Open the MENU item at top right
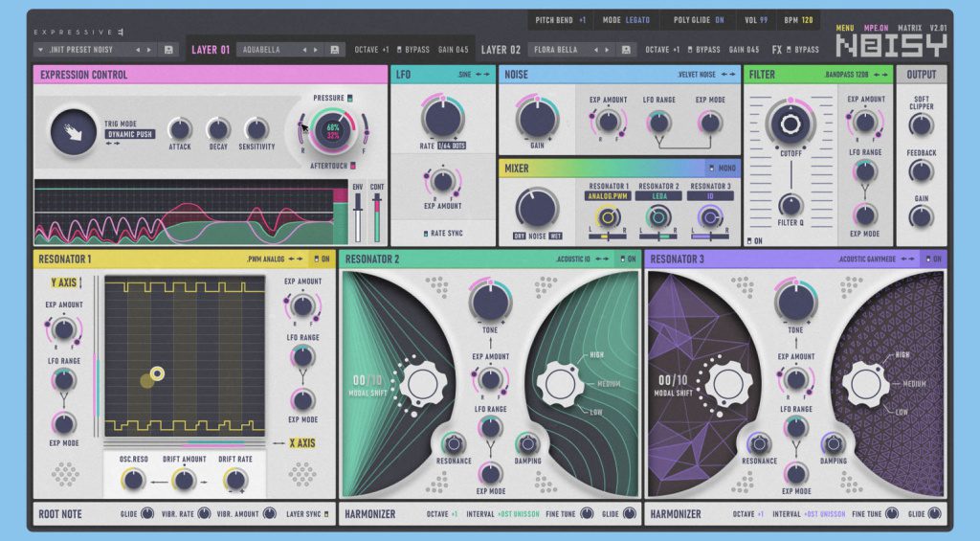This screenshot has height=541, width=980. pyautogui.click(x=845, y=28)
